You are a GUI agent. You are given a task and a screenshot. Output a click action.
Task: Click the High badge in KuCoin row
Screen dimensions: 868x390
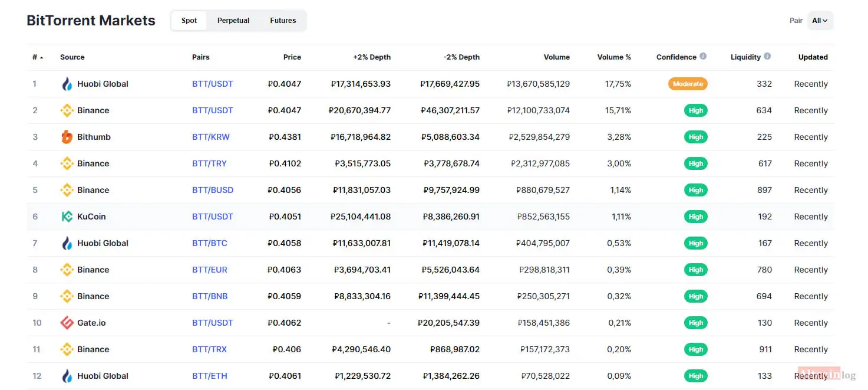pyautogui.click(x=696, y=217)
